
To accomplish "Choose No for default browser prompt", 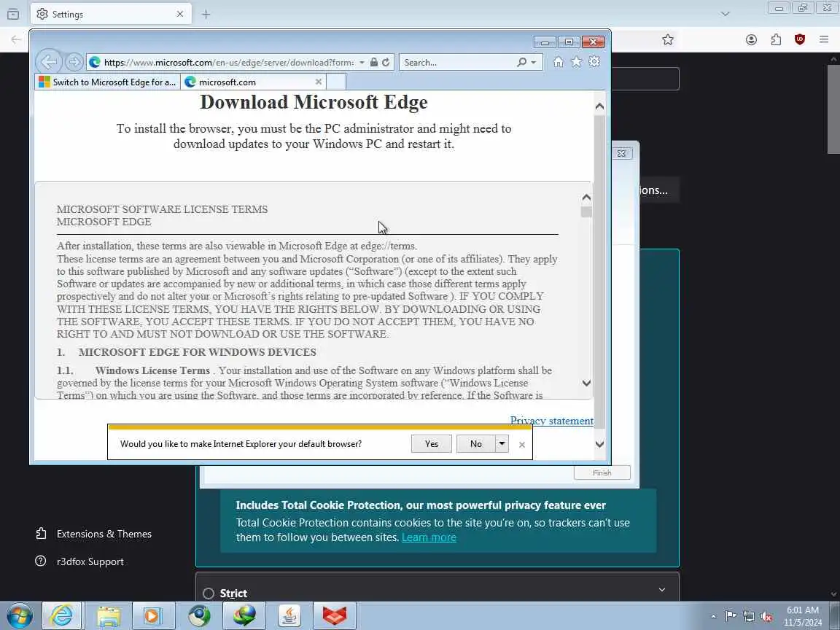I will tap(475, 443).
